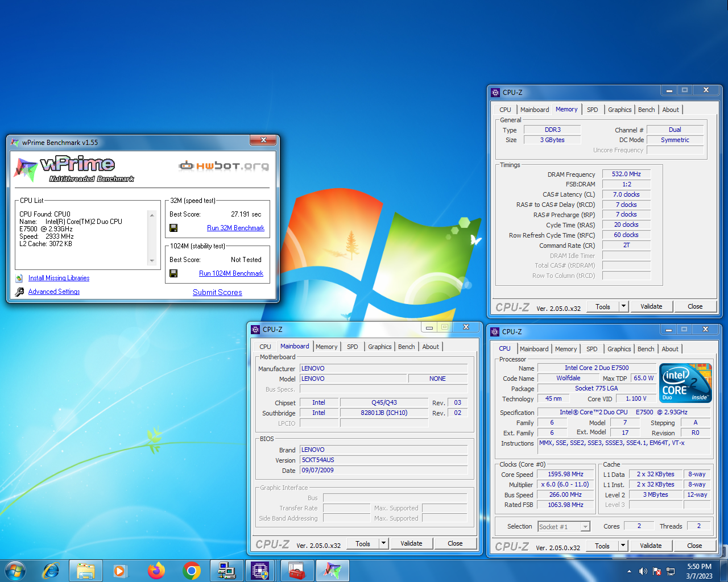The height and width of the screenshot is (582, 728).
Task: Click Install Missing Libraries link
Action: 59,278
